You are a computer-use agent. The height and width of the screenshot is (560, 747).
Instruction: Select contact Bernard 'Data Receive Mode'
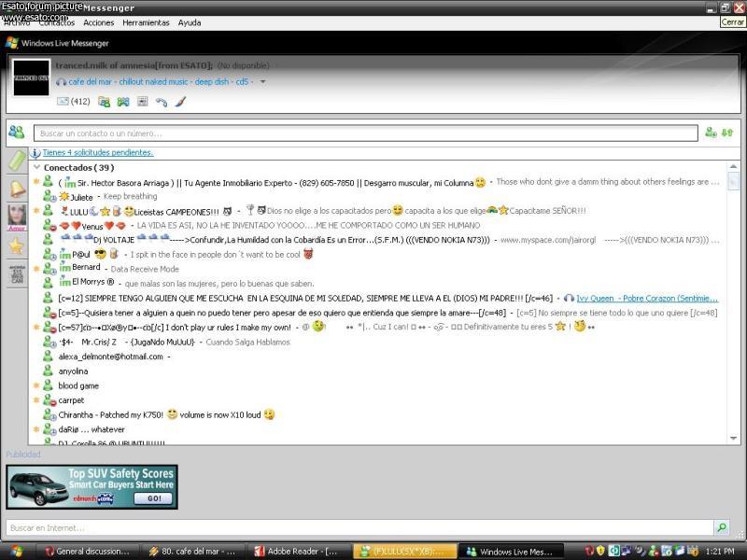click(376, 269)
